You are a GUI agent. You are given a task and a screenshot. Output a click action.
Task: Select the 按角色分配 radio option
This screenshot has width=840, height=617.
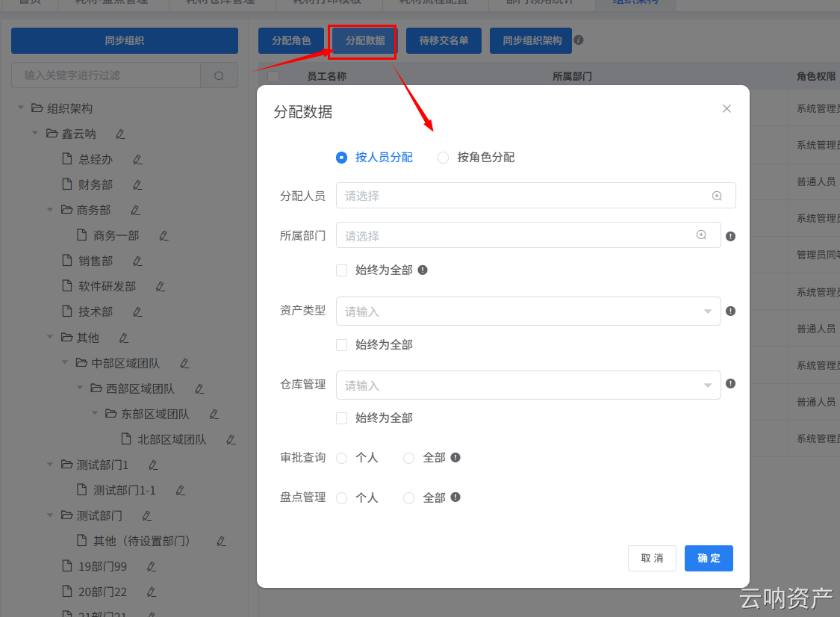click(443, 158)
